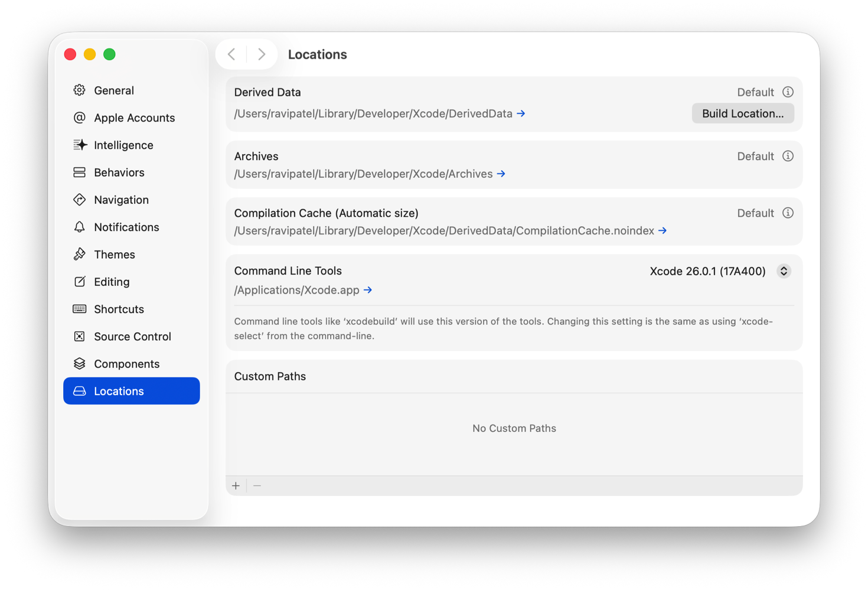Image resolution: width=868 pixels, height=590 pixels.
Task: Click the Archives heading
Action: [x=256, y=156]
